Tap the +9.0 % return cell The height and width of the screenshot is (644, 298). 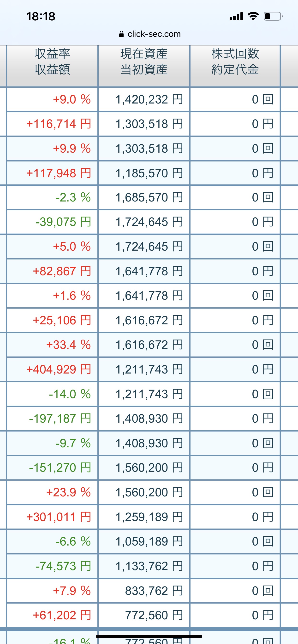pyautogui.click(x=72, y=99)
